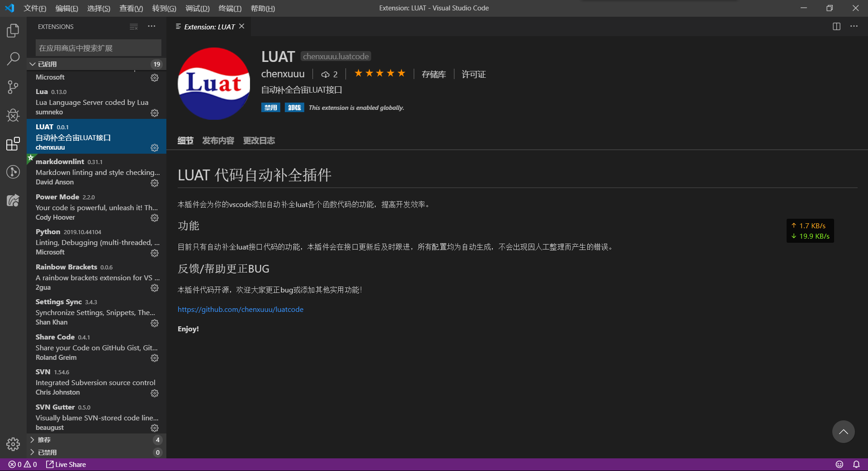Open the 文件(F) menu
The height and width of the screenshot is (471, 868).
pos(35,8)
